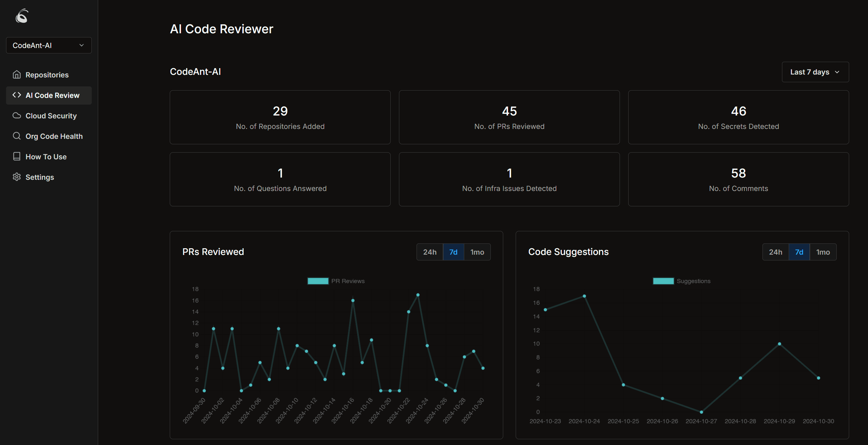Select the Repositories home icon in sidebar
Screen dimensions: 868x445
(x=17, y=75)
